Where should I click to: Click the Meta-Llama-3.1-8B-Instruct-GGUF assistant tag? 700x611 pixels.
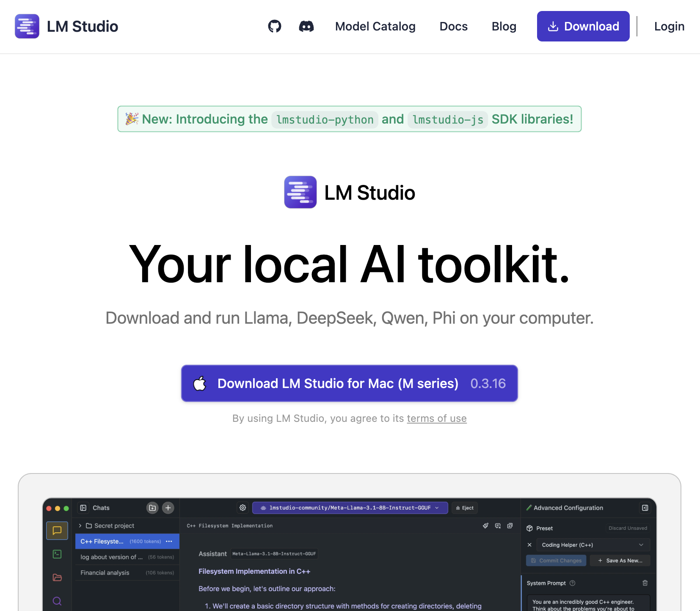click(x=274, y=554)
